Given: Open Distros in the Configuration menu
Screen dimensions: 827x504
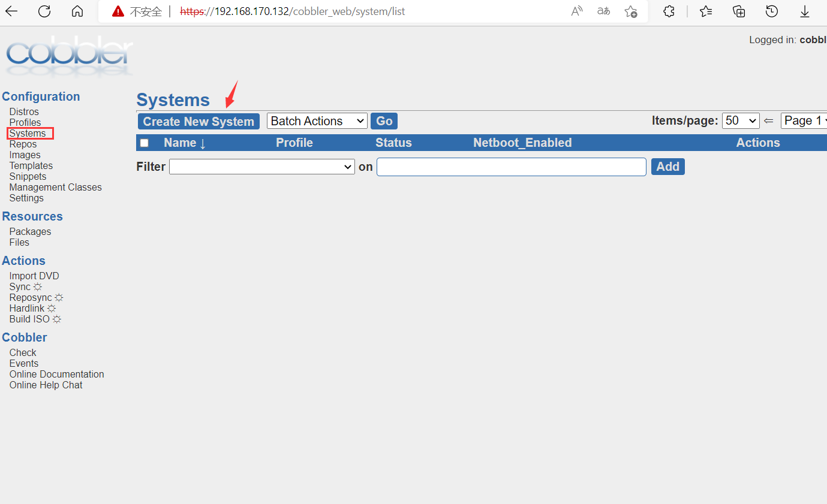Looking at the screenshot, I should pos(24,112).
